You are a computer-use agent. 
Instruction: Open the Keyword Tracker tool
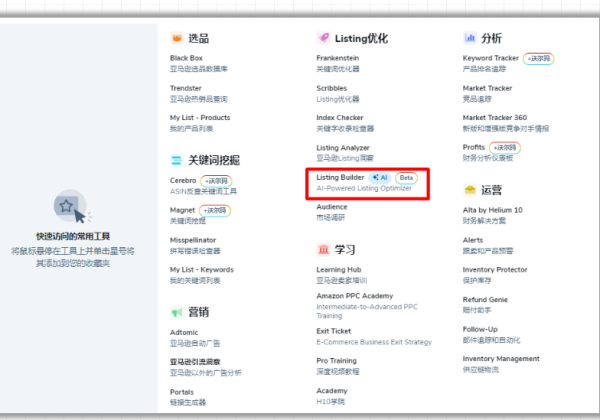click(491, 58)
